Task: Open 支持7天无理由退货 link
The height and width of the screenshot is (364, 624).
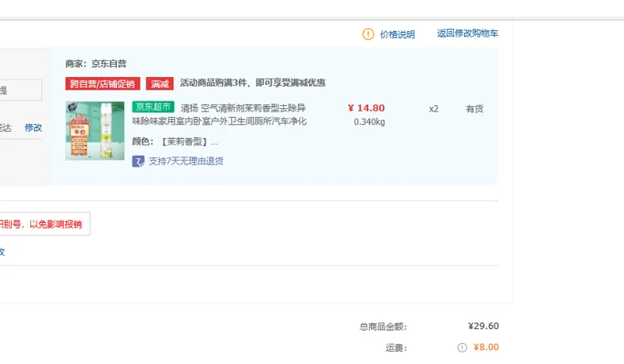Action: (186, 161)
